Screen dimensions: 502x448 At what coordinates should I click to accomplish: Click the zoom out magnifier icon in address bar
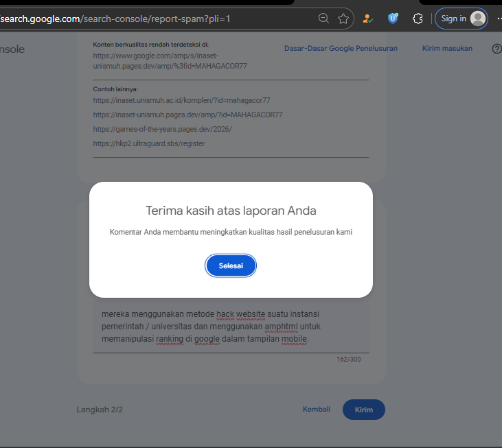click(323, 19)
